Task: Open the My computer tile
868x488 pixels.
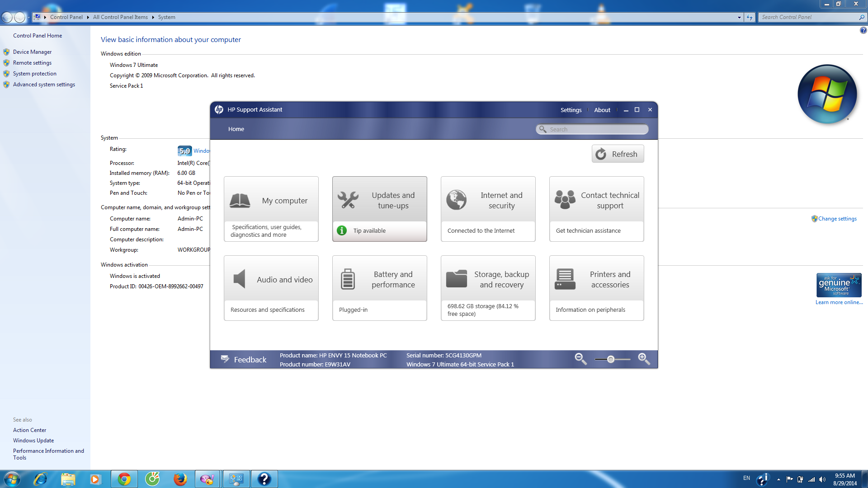Action: 271,209
